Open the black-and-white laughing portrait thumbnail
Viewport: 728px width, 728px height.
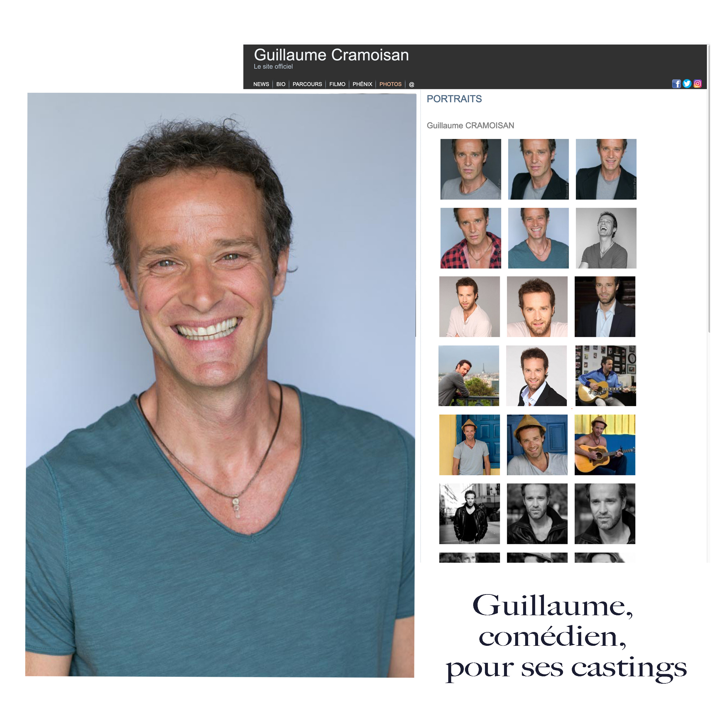(x=606, y=238)
